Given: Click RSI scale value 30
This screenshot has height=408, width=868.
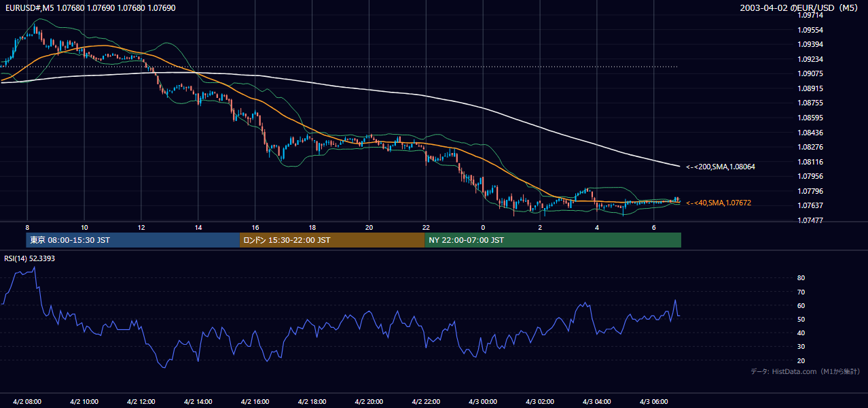Looking at the screenshot, I should [x=801, y=347].
